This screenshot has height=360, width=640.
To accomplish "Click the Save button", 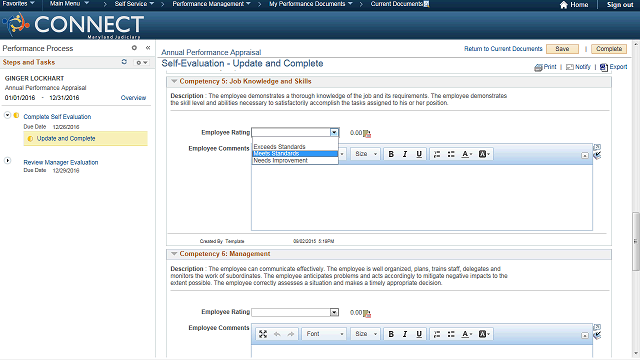I will 562,49.
